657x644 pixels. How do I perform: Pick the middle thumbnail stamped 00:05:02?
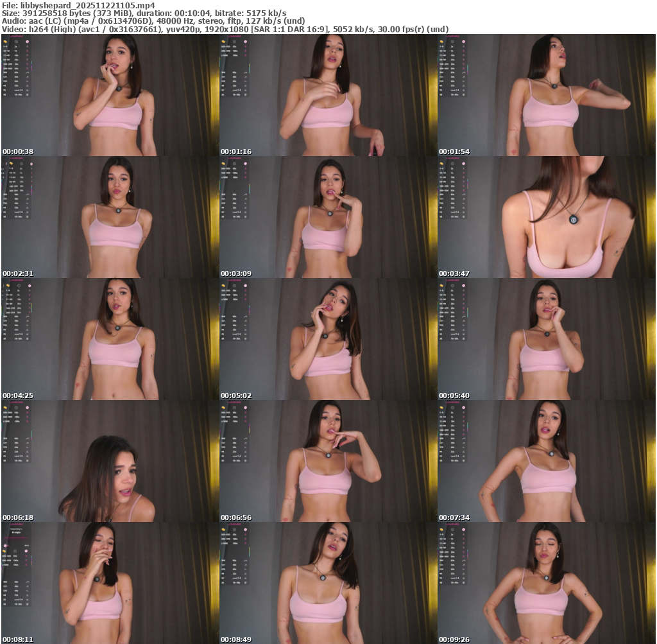point(328,339)
